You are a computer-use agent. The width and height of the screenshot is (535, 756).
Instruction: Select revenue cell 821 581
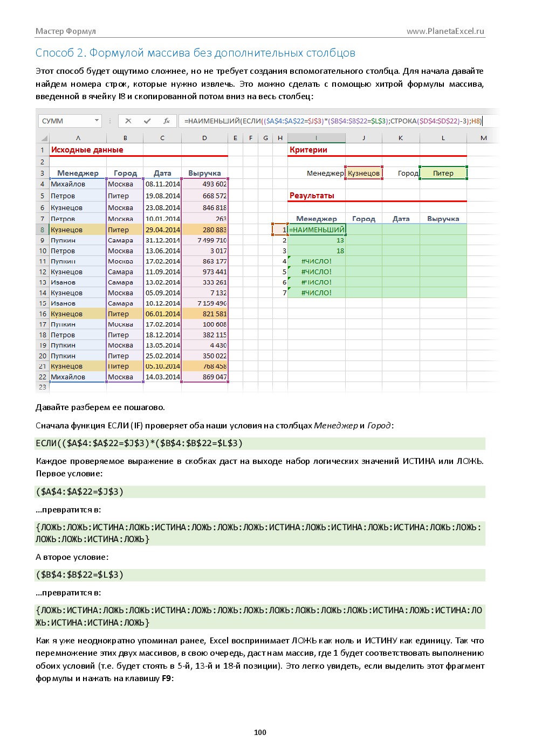(204, 314)
